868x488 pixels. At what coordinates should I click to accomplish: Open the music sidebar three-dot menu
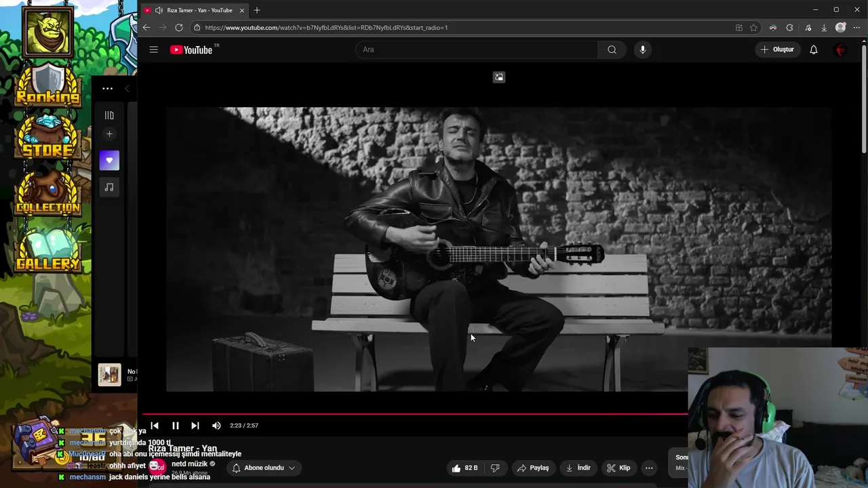point(108,88)
